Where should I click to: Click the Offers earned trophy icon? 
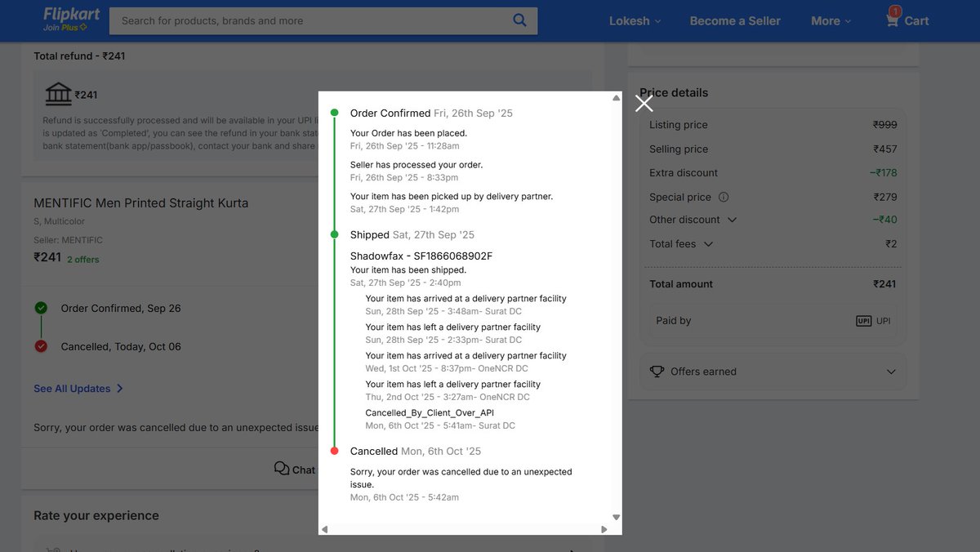click(657, 372)
